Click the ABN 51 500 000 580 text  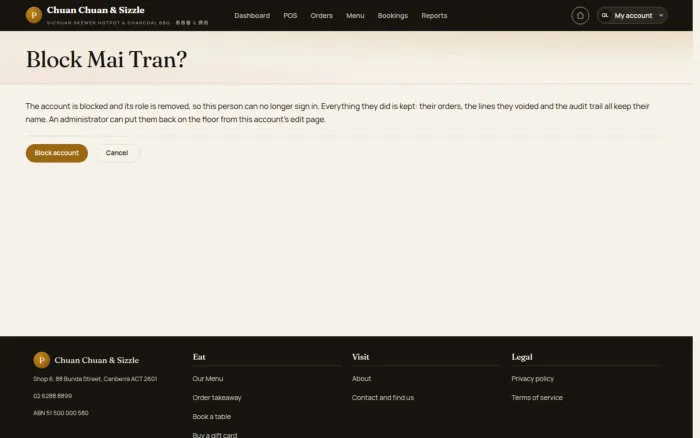61,413
